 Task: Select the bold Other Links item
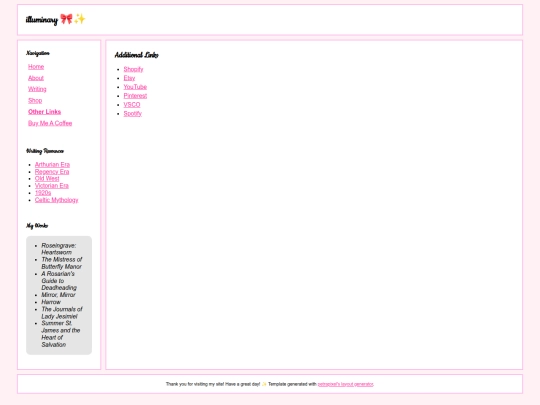pos(44,112)
